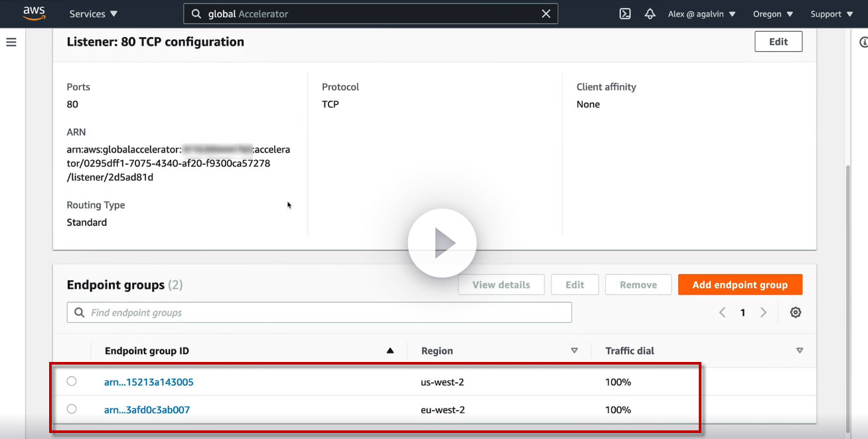This screenshot has width=868, height=439.
Task: Clear the search box with X icon
Action: click(x=546, y=14)
